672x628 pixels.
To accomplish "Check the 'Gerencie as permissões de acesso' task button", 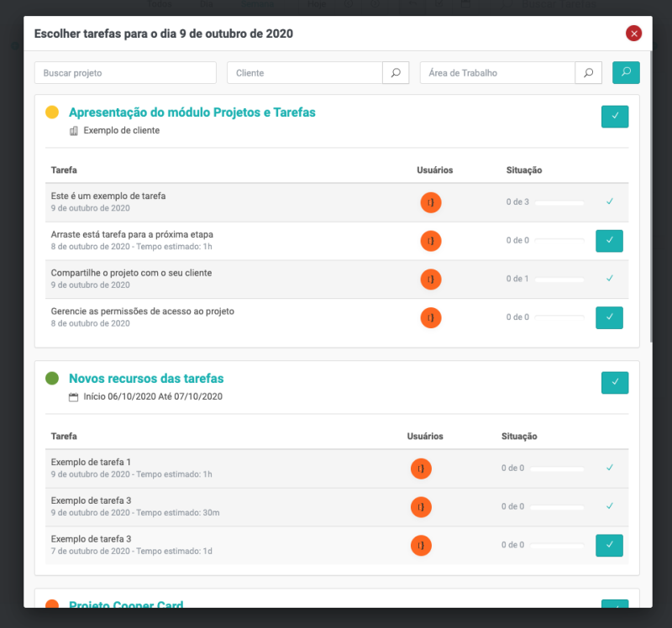I will coord(609,317).
